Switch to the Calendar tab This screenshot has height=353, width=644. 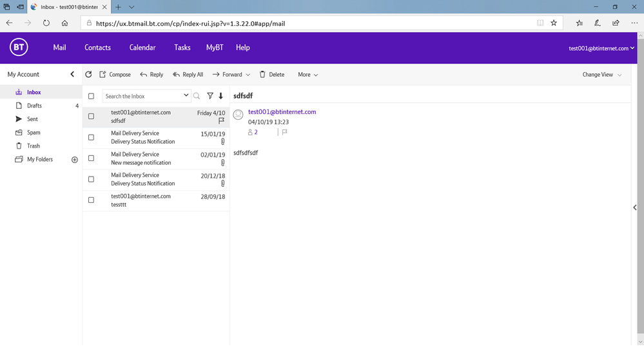[142, 48]
